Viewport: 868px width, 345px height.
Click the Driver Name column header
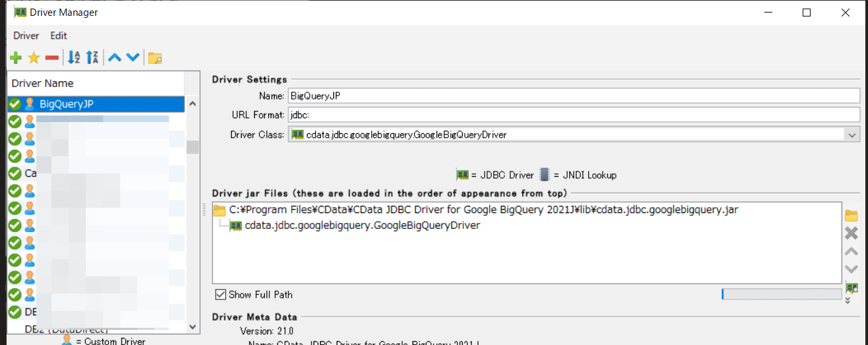tap(96, 83)
